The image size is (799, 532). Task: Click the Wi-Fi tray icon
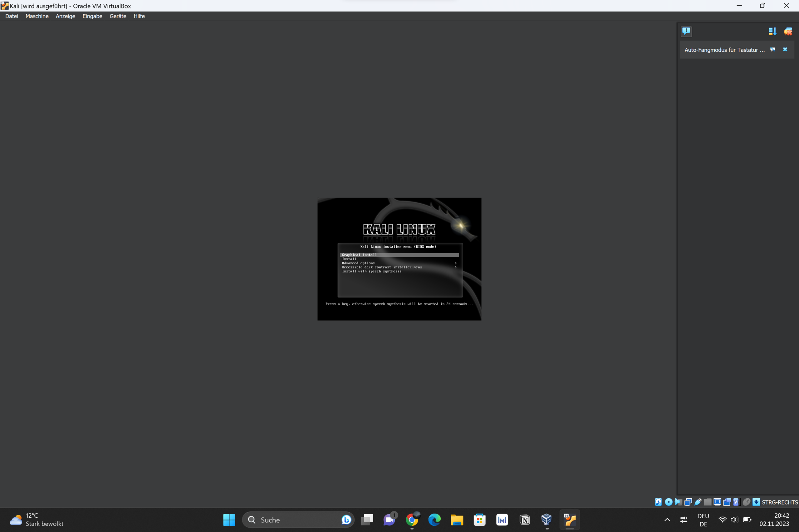coord(722,520)
